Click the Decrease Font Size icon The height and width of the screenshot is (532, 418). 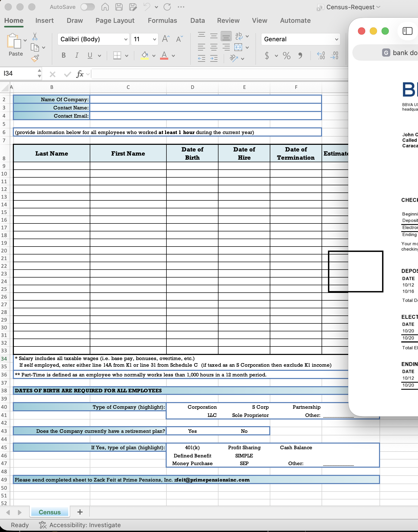180,39
